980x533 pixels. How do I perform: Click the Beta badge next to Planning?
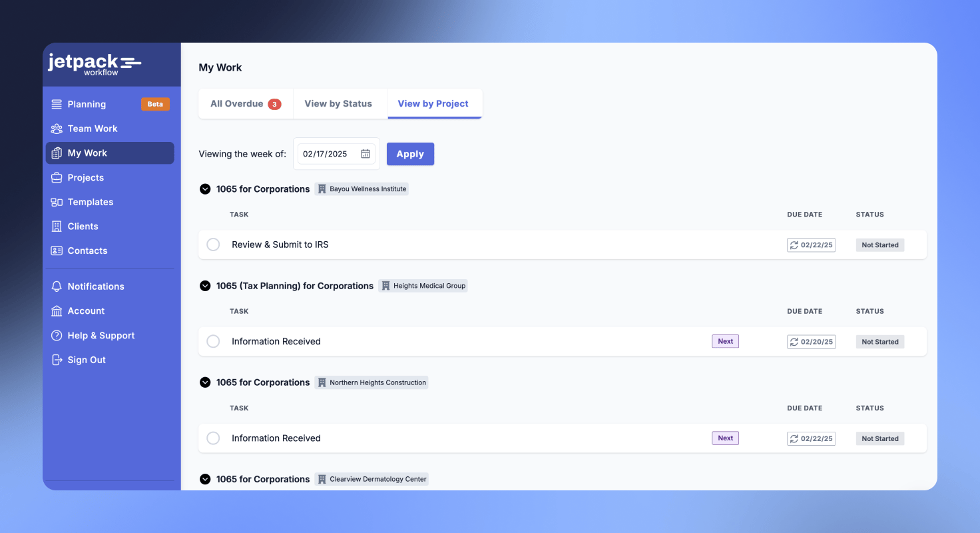point(155,104)
